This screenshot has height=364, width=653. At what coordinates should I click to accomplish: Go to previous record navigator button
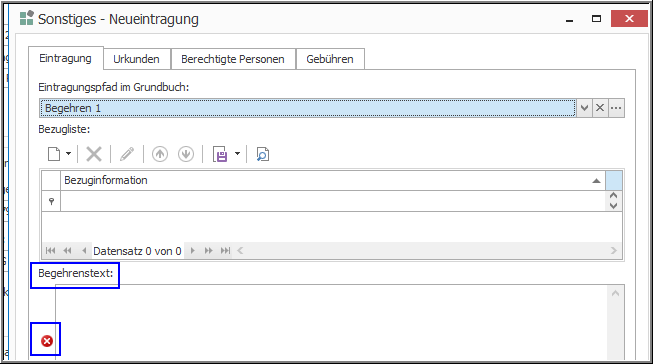[x=84, y=250]
